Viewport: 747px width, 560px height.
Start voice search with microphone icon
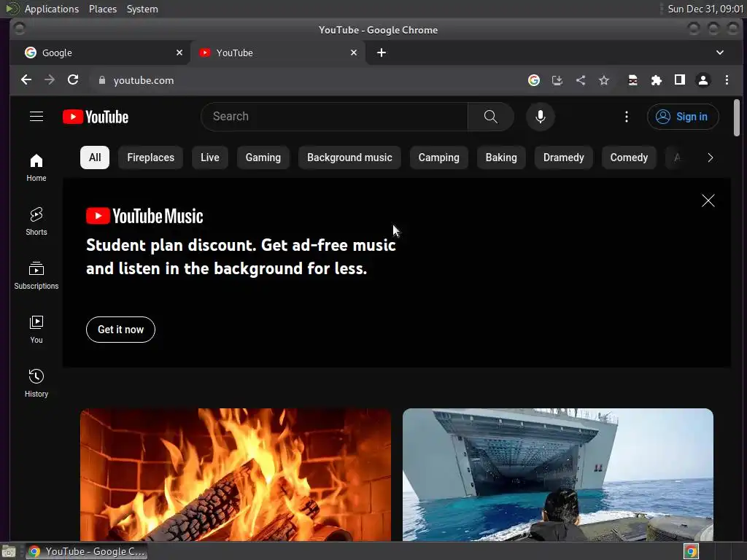541,117
